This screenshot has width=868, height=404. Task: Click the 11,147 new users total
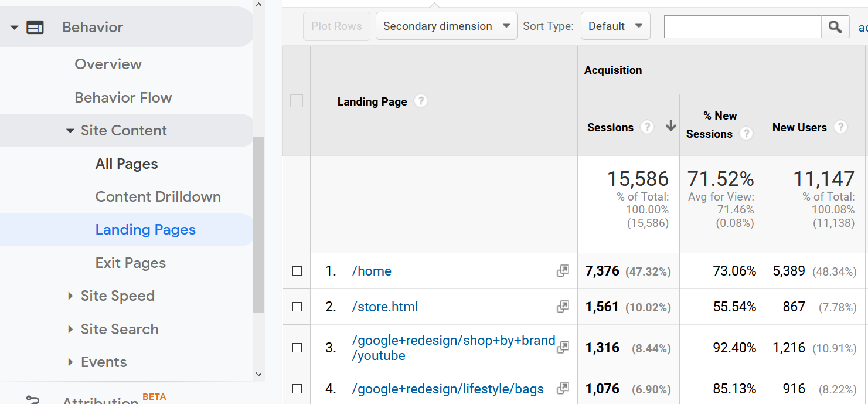tap(823, 178)
